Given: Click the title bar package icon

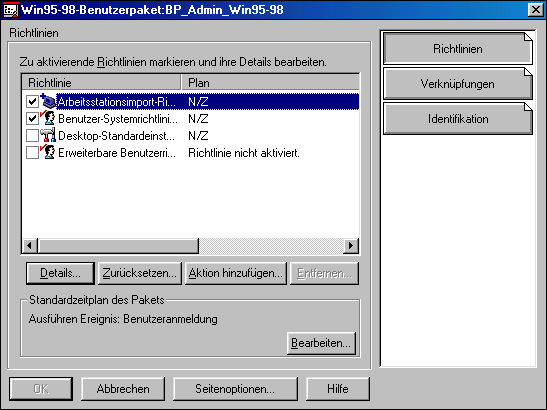Looking at the screenshot, I should (10, 10).
